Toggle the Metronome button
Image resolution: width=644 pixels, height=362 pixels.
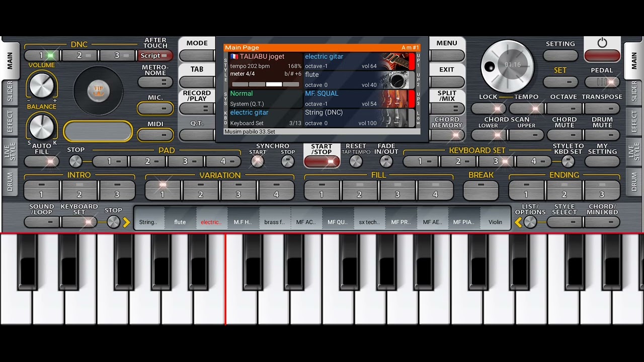click(155, 82)
